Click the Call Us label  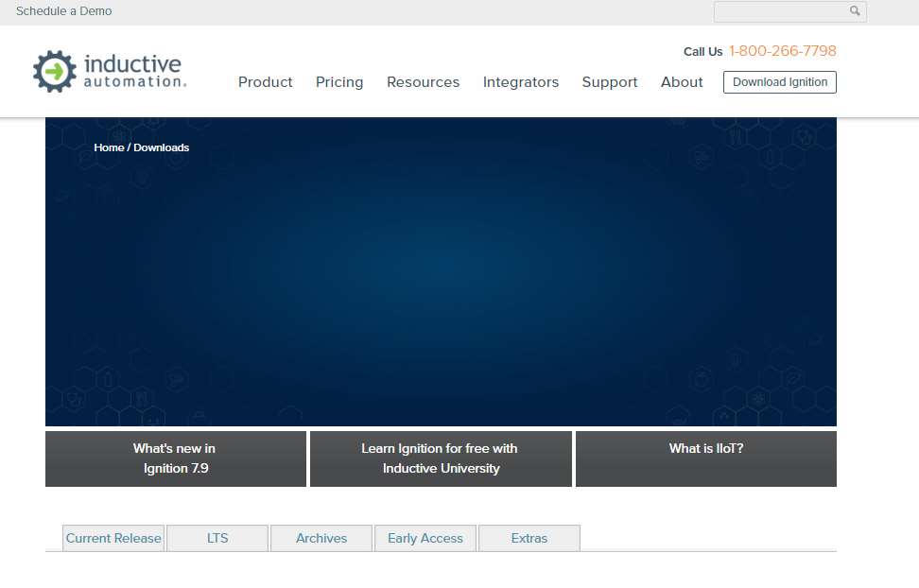[702, 52]
